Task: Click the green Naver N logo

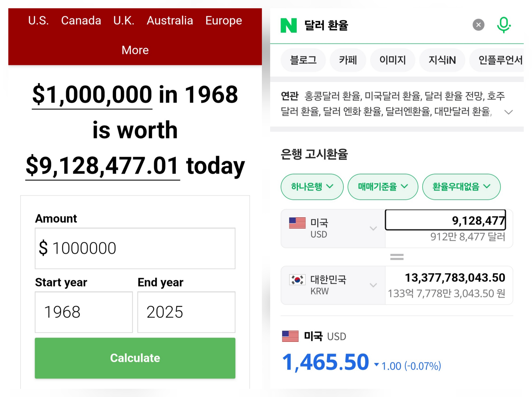Action: [288, 25]
